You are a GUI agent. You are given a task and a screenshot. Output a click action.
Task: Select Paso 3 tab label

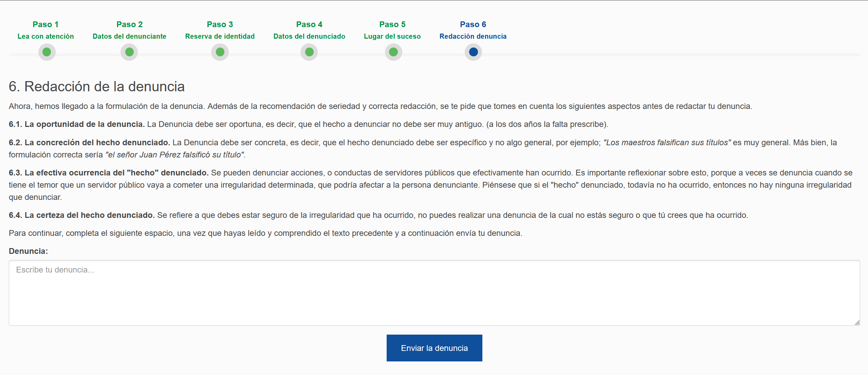tap(220, 24)
